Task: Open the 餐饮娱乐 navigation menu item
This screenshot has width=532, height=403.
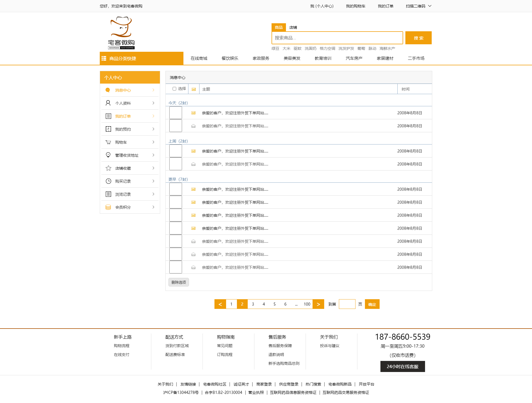Action: point(230,58)
